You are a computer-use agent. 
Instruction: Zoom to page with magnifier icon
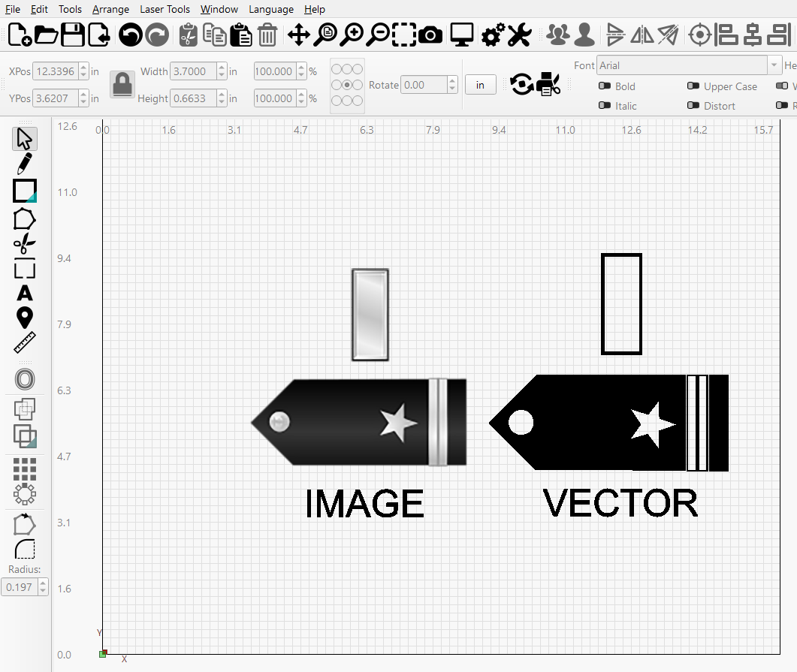click(x=325, y=35)
